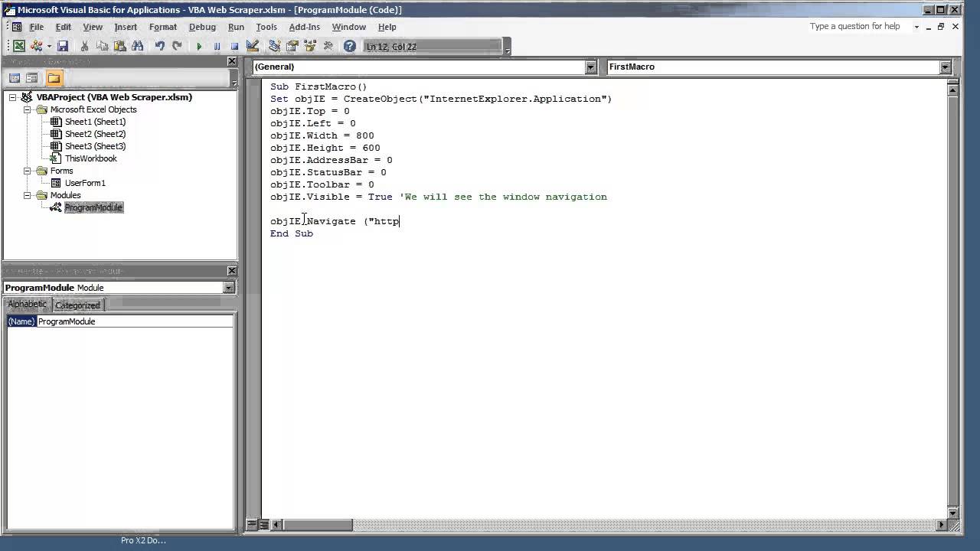
Task: Open the Object Browser icon
Action: tap(309, 46)
